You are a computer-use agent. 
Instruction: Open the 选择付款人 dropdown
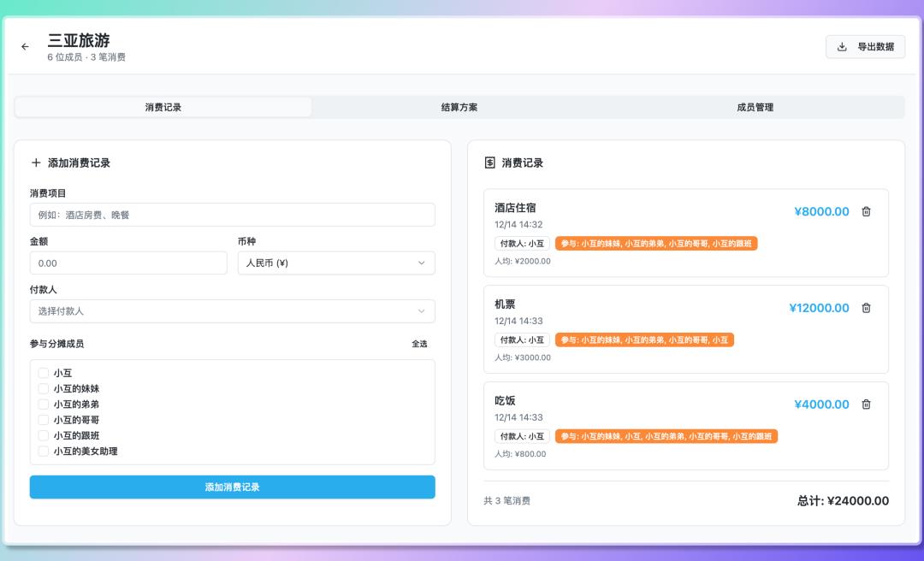[x=232, y=310]
